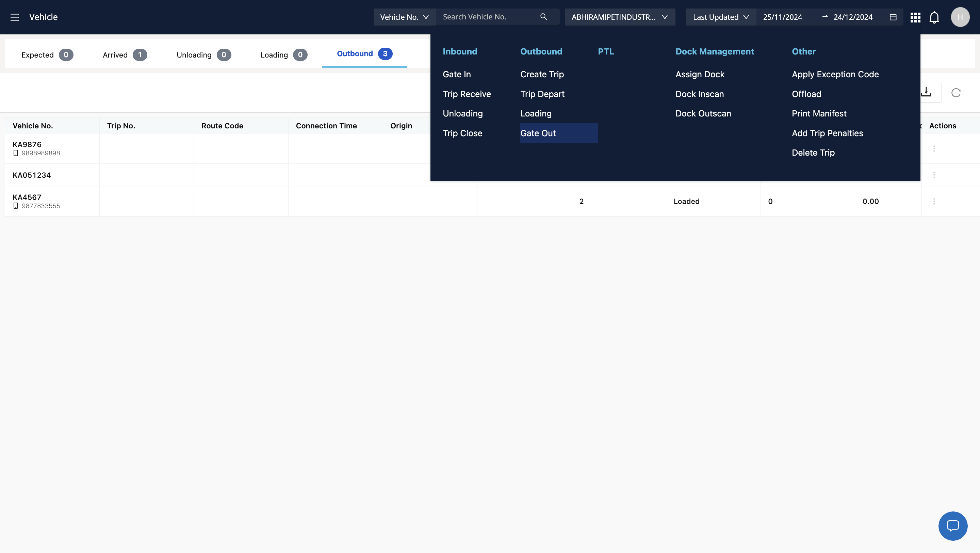980x553 pixels.
Task: Switch to the Expected tab
Action: pos(47,55)
